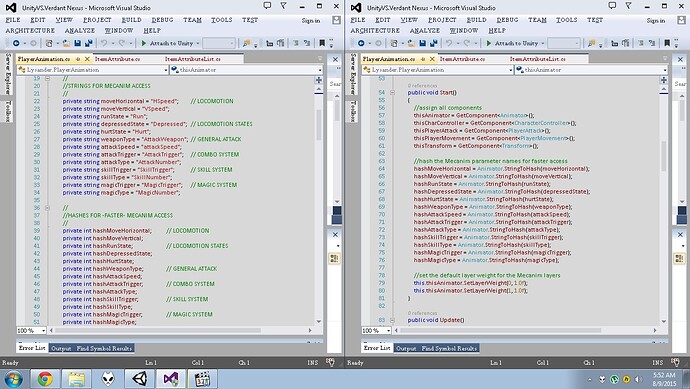The width and height of the screenshot is (690, 389).
Task: Click vertical scrollbar thumb of left window editor
Action: 319,125
